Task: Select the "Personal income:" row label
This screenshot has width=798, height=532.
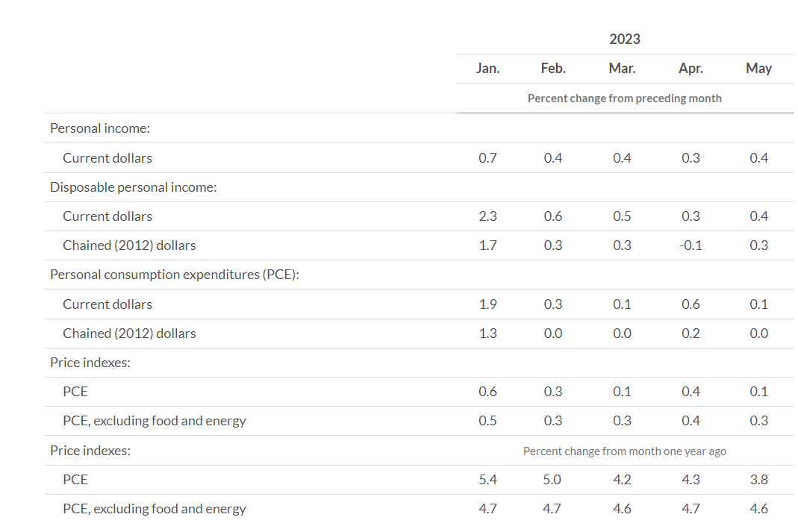Action: click(100, 128)
